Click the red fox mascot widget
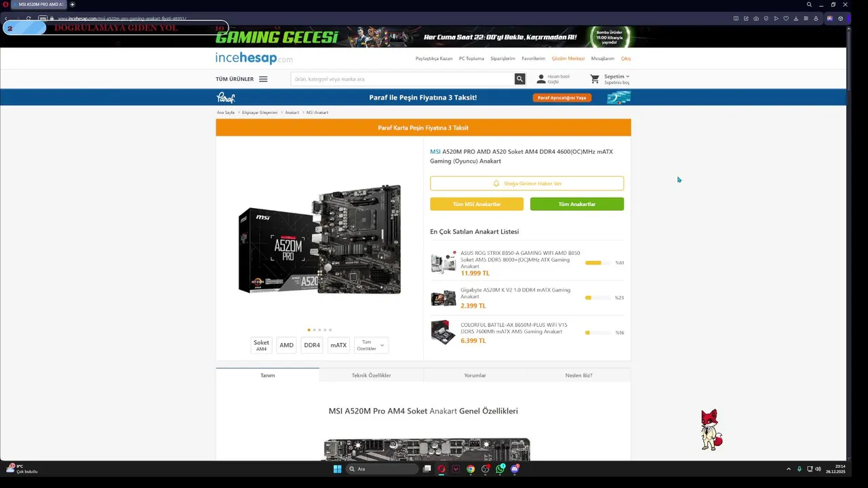The height and width of the screenshot is (488, 868). pos(711,430)
